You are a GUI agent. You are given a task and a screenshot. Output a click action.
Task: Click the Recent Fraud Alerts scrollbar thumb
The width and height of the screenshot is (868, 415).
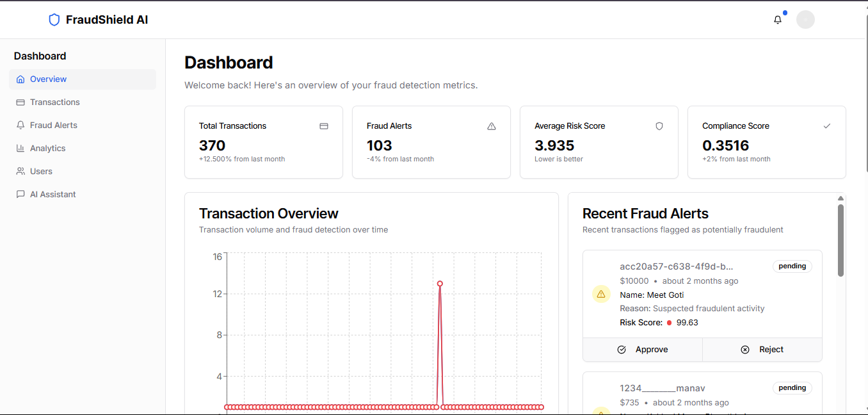tap(840, 241)
